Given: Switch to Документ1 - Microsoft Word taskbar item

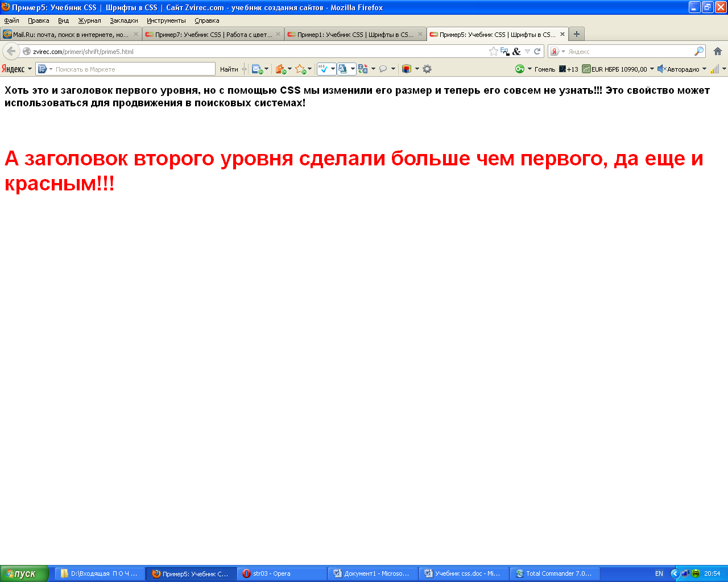Looking at the screenshot, I should coord(373,573).
